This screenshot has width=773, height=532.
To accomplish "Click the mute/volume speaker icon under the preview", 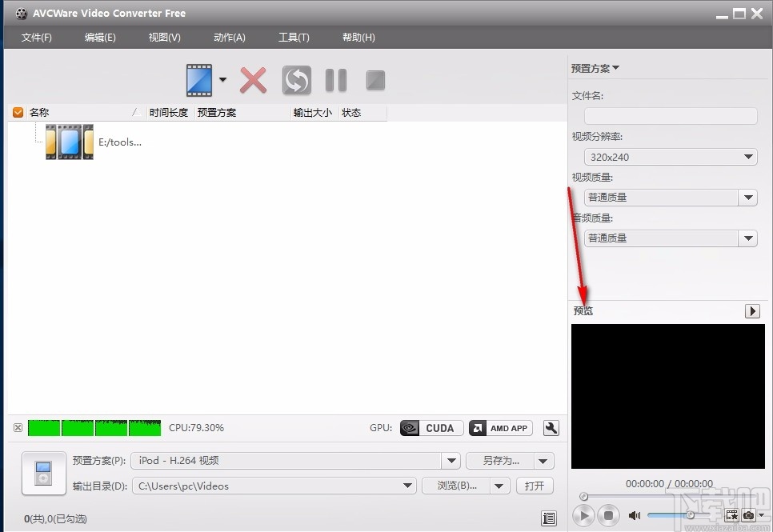I will pos(634,515).
